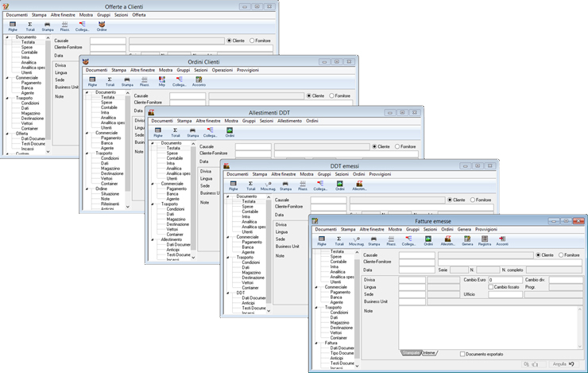The height and width of the screenshot is (373, 588).
Task: Collapse Offerta node in Offerte a Clienti tree
Action: tap(7, 134)
